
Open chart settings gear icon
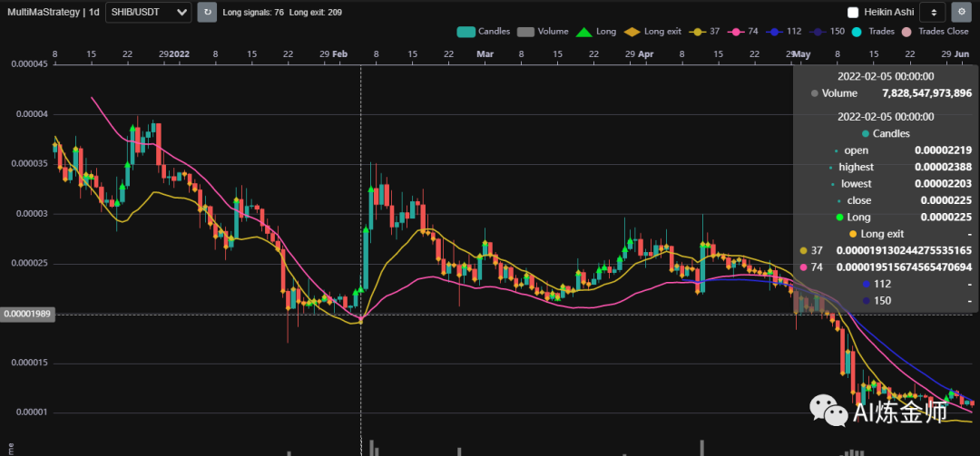[x=961, y=12]
